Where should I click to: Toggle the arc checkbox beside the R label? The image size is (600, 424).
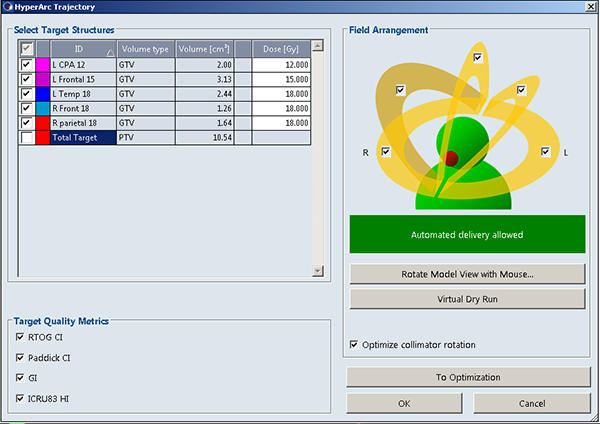tap(385, 152)
